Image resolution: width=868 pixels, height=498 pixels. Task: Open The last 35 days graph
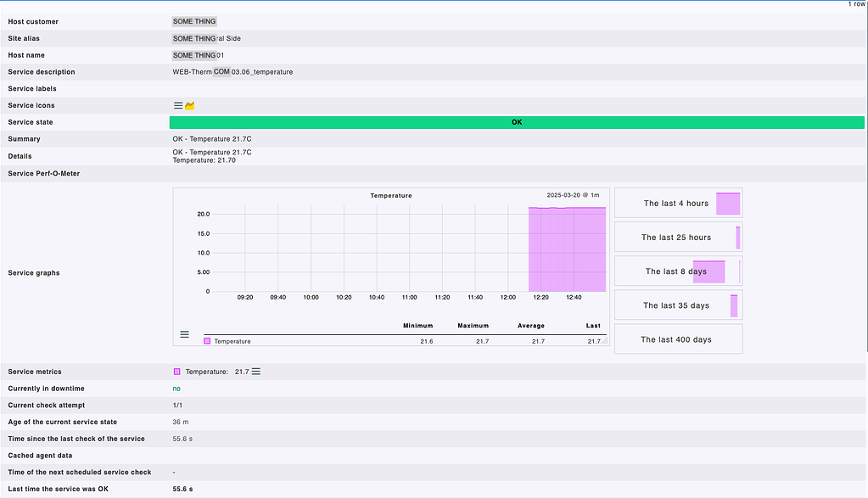(679, 305)
